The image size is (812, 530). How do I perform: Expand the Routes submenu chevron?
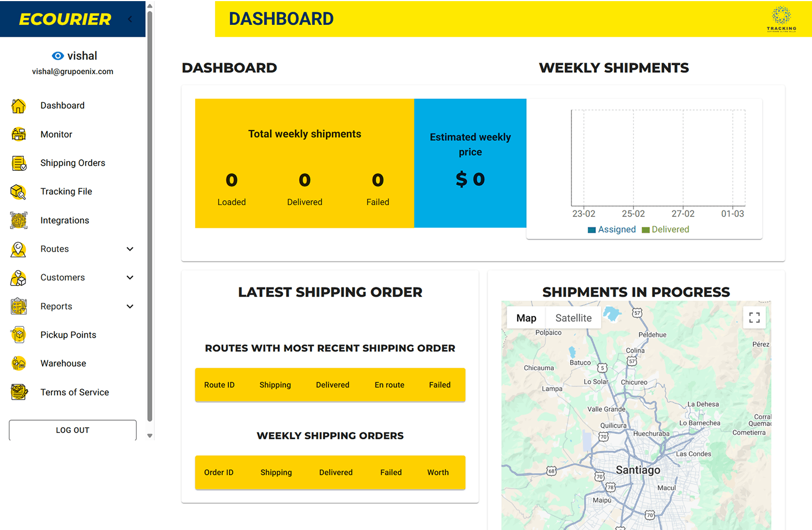coord(130,249)
